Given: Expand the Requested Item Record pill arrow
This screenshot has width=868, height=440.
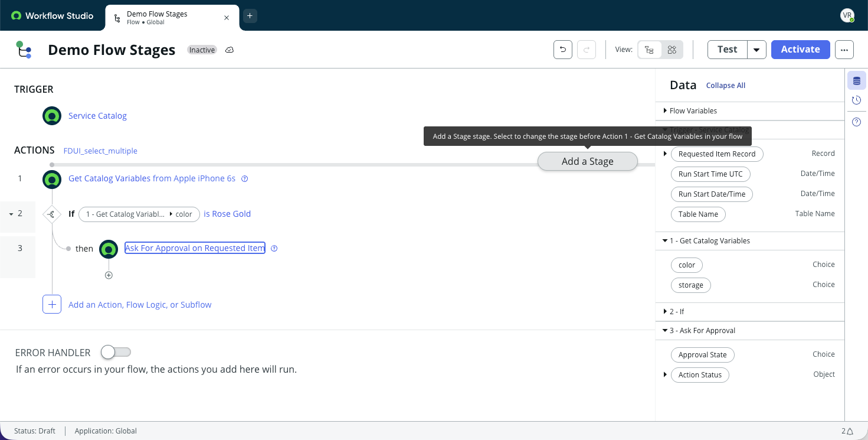Looking at the screenshot, I should [x=665, y=154].
